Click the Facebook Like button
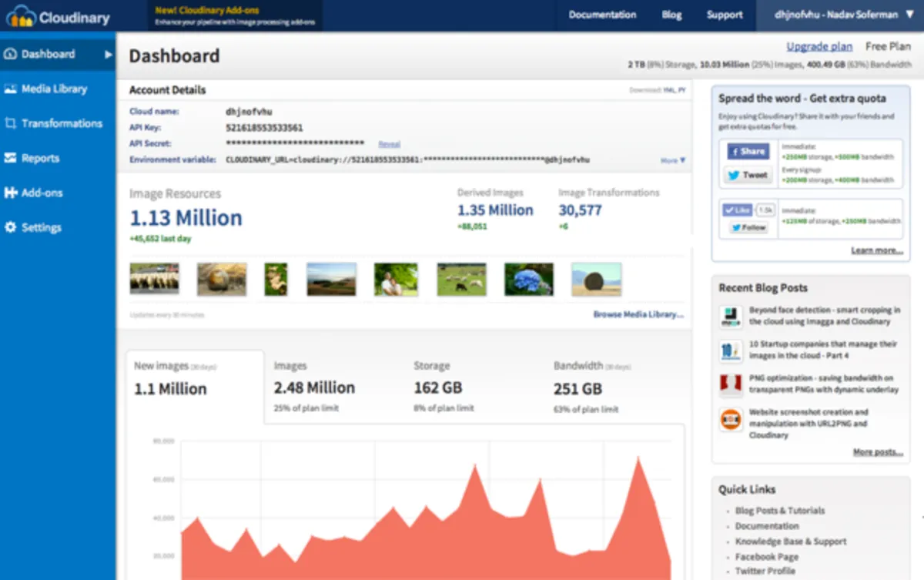The height and width of the screenshot is (580, 924). [x=738, y=210]
